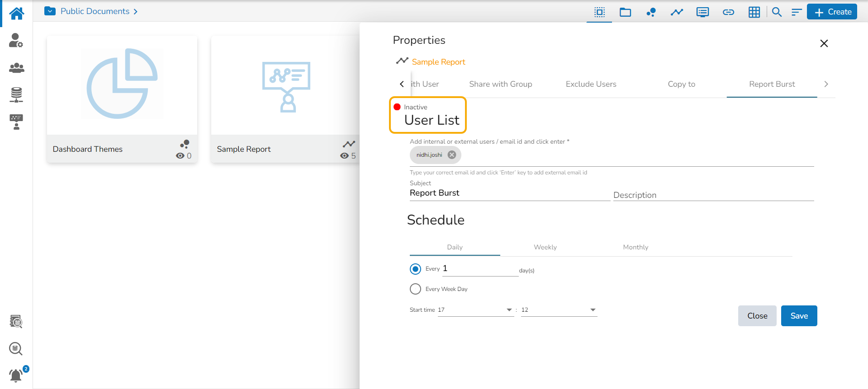Screen dimensions: 868x389
Task: Click the Create button
Action: pos(832,12)
